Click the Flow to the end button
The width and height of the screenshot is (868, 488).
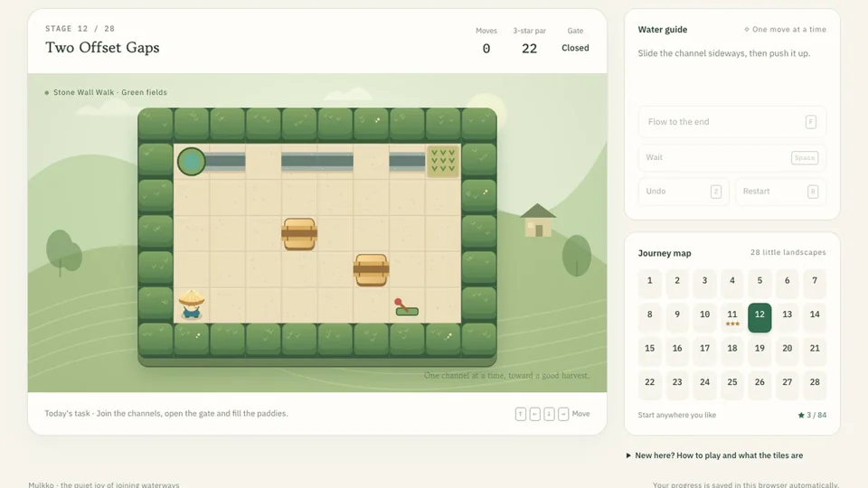[x=731, y=122]
